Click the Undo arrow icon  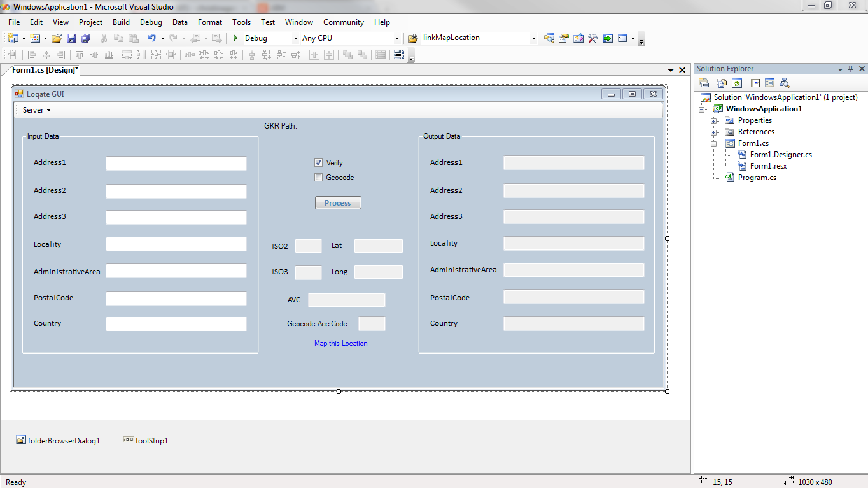[x=151, y=38]
